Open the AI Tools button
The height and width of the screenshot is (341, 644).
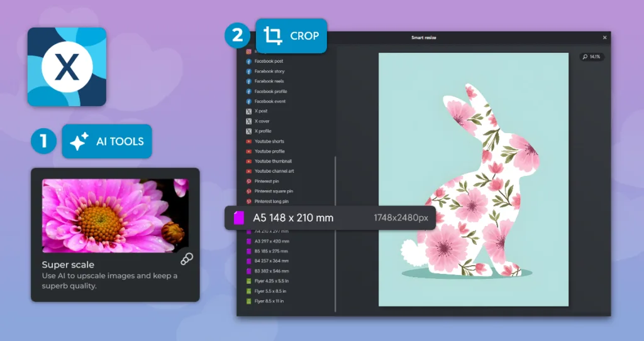coord(107,141)
